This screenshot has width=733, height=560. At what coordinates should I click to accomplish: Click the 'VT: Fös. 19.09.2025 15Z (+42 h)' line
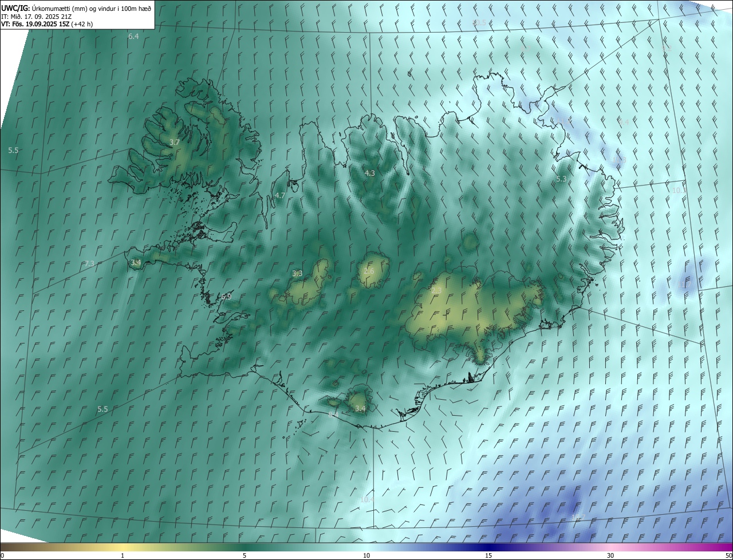click(47, 24)
